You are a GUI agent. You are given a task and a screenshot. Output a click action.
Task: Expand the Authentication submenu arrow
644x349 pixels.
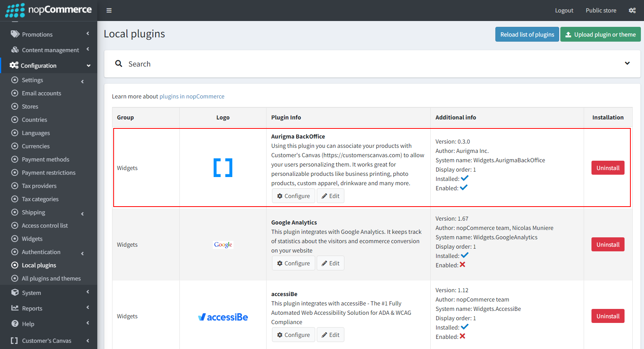(x=82, y=254)
